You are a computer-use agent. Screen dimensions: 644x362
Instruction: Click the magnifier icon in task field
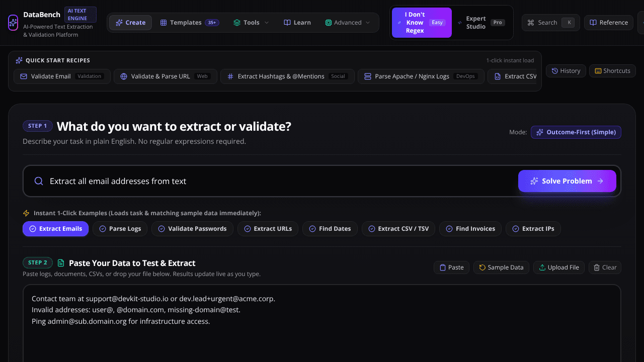[x=39, y=181]
